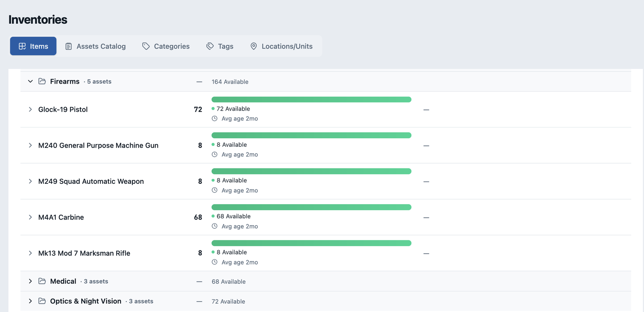The height and width of the screenshot is (312, 644).
Task: Expand the M4A1 Carbine row
Action: pos(30,217)
